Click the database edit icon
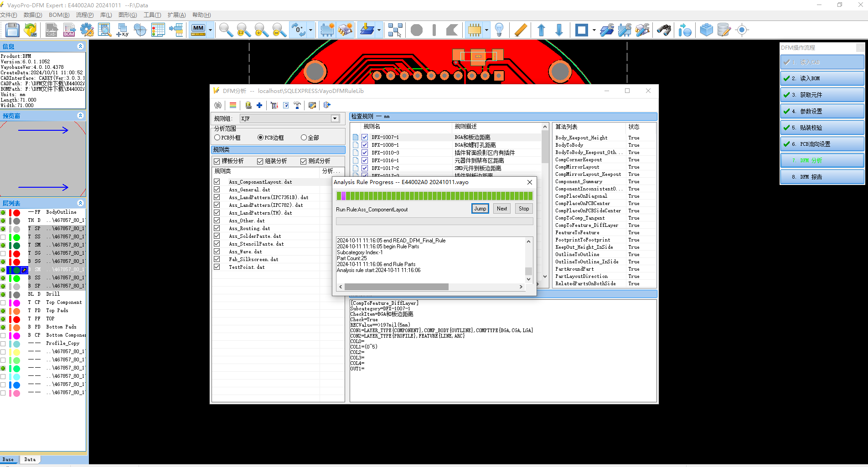868x467 pixels. point(723,30)
